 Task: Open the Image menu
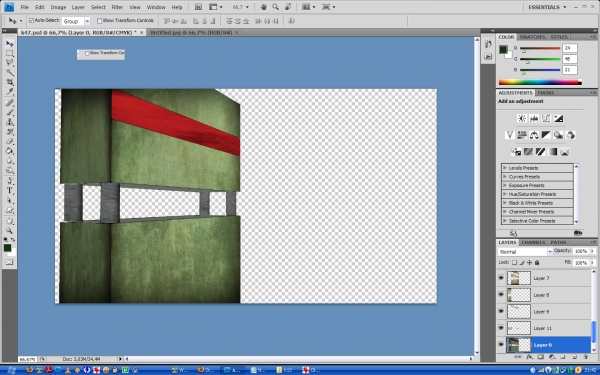[x=58, y=7]
